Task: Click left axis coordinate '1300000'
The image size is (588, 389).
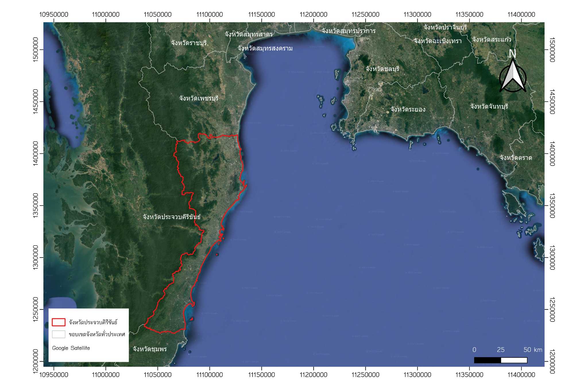Action: 35,258
